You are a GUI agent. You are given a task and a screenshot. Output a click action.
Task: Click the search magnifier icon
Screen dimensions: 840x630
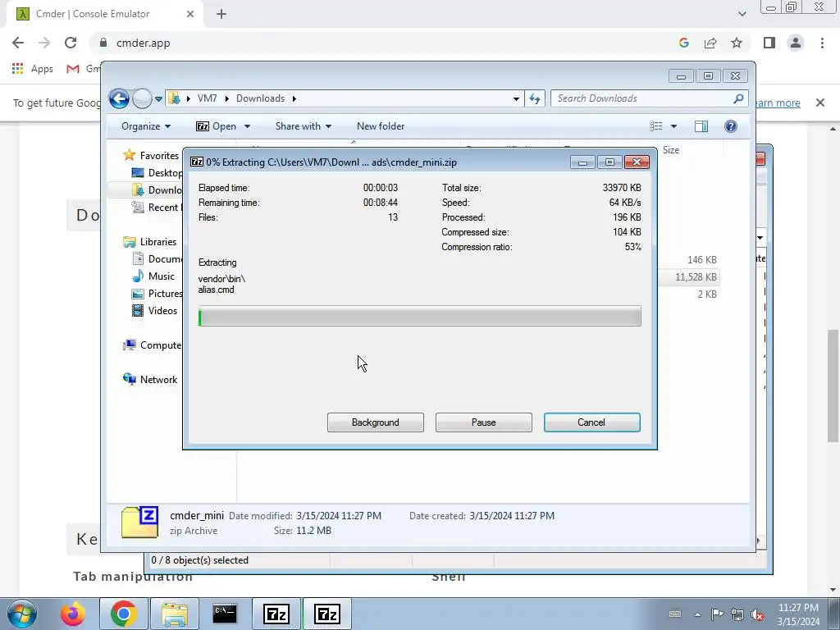tap(738, 98)
